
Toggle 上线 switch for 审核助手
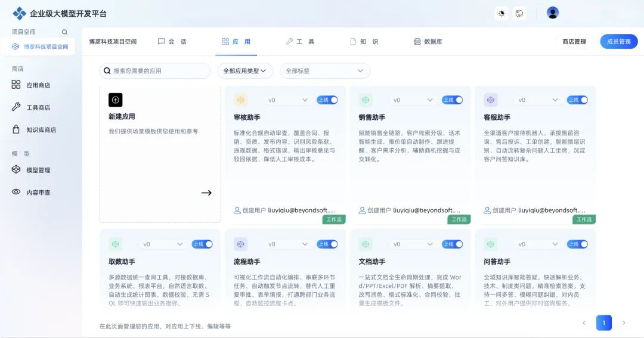point(327,100)
